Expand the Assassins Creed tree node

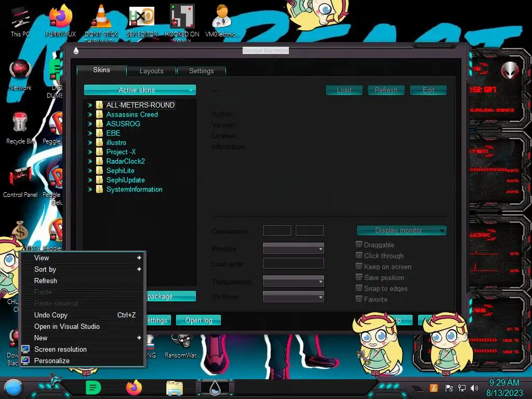pos(89,115)
